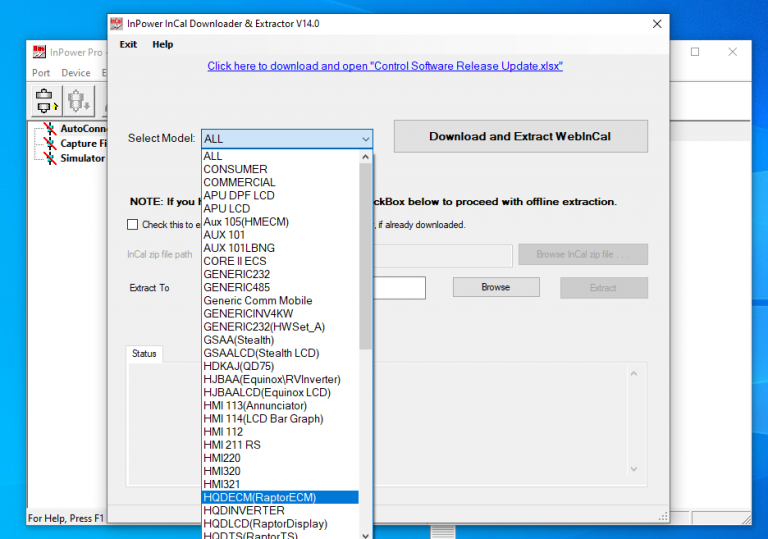Pick HMI321 entry

pyautogui.click(x=280, y=484)
